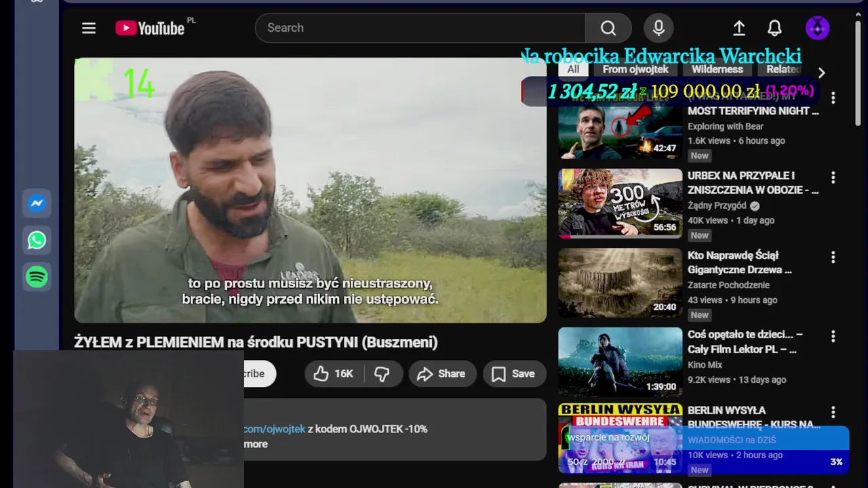Viewport: 868px width, 488px height.
Task: Visit the Kino Mix channel
Action: [x=705, y=365]
